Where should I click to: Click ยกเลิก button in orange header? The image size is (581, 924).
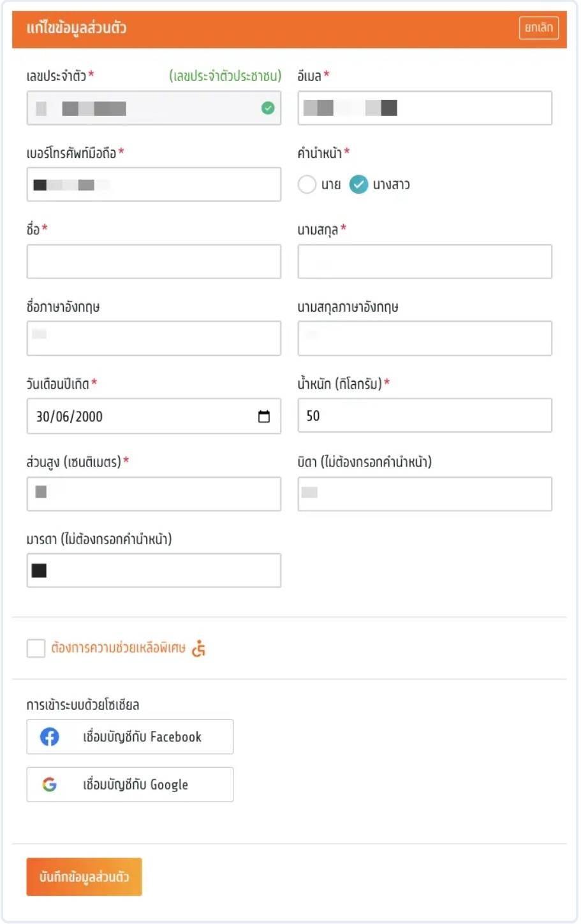click(538, 28)
